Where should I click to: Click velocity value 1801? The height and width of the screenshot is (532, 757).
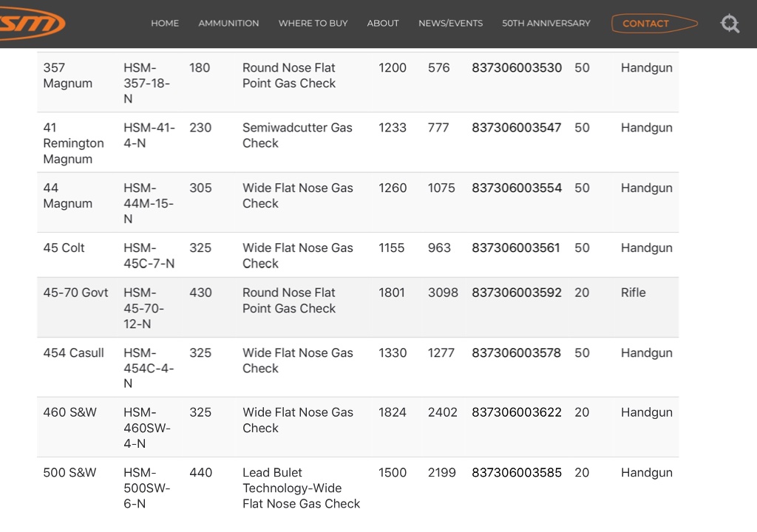pyautogui.click(x=391, y=293)
